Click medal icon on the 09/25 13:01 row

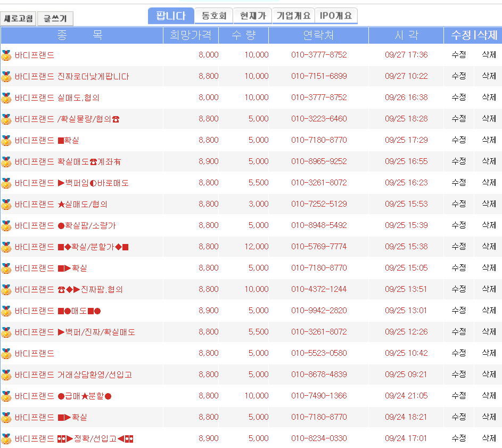[6, 311]
